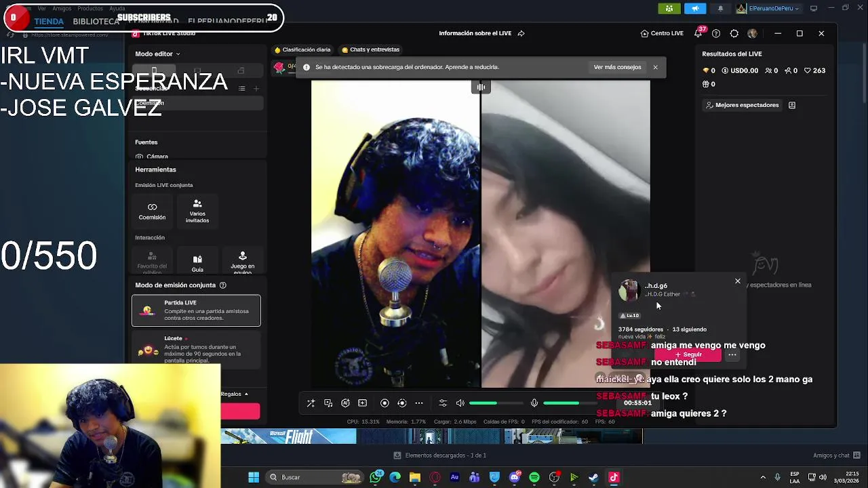
Task: Click the split-screen divider handle icon
Action: tap(481, 87)
